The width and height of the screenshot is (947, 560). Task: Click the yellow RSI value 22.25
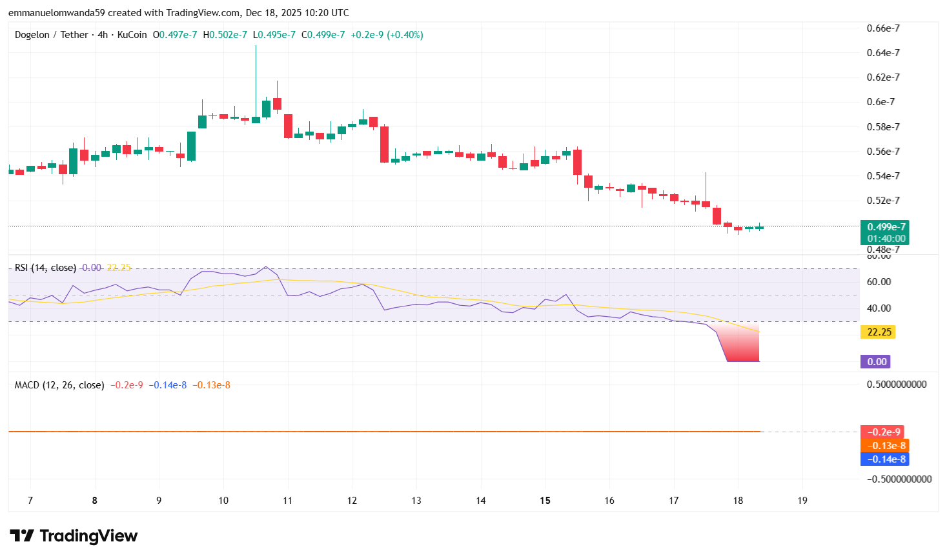[x=117, y=268]
